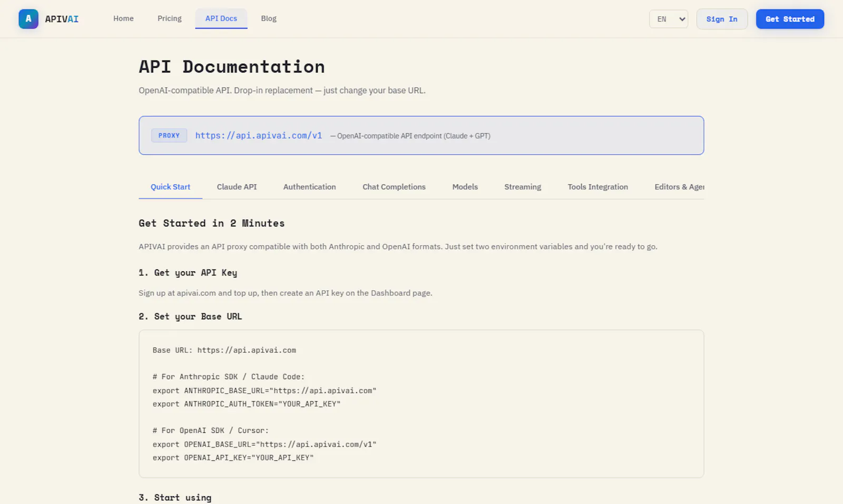The height and width of the screenshot is (504, 843).
Task: Click the export OPENAI_API_KEY code line
Action: coord(233,458)
